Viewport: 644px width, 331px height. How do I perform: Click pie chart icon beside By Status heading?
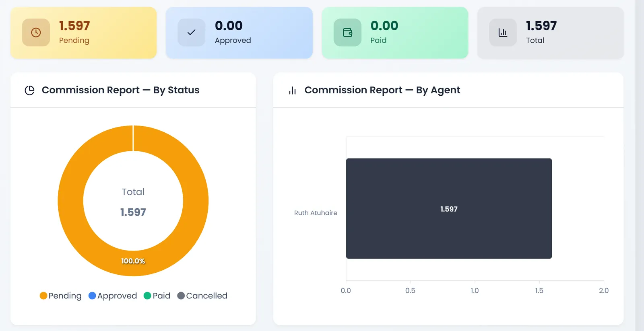[x=29, y=90]
